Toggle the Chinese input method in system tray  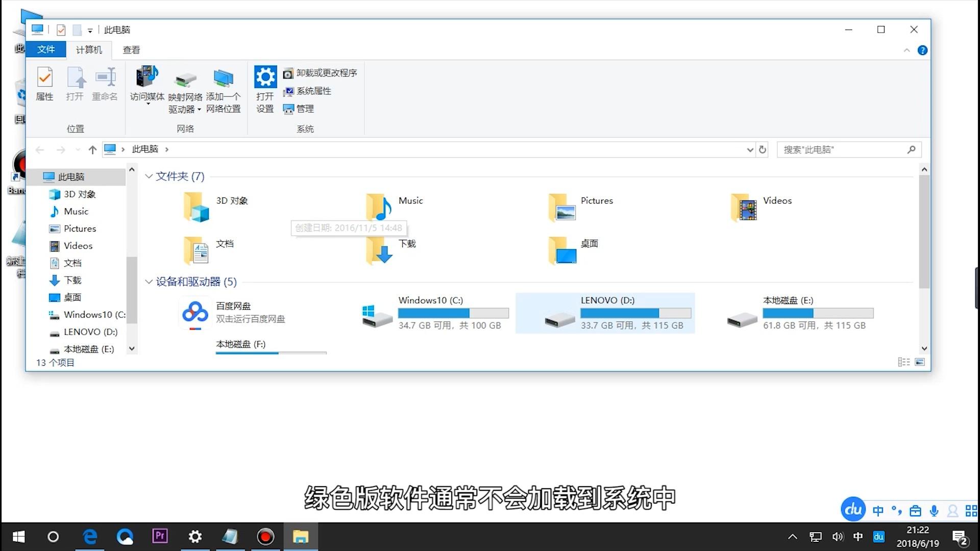(x=857, y=536)
